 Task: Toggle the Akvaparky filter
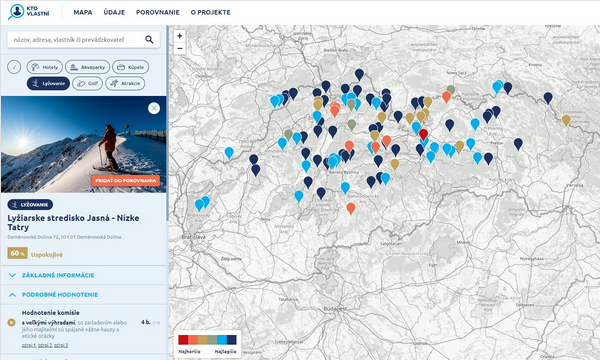click(x=87, y=67)
